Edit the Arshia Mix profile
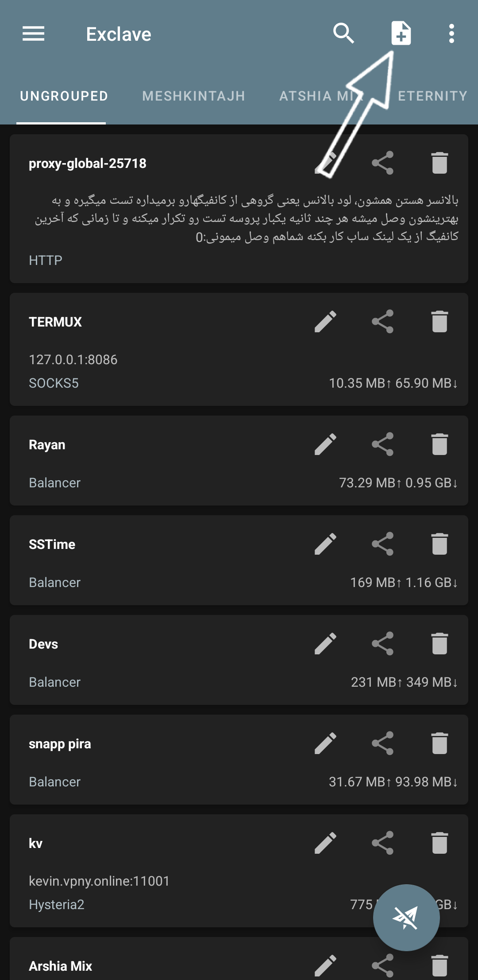This screenshot has height=980, width=478. tap(326, 966)
